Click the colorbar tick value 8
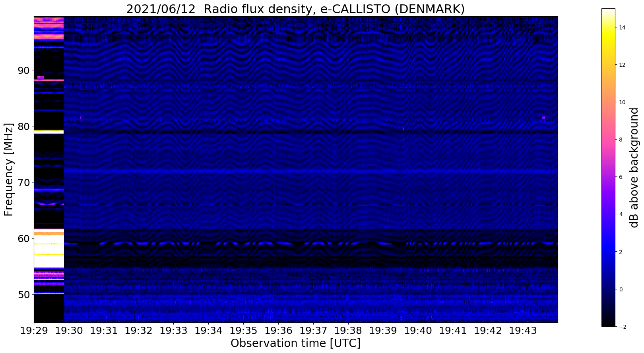This screenshot has width=644, height=353. click(620, 140)
